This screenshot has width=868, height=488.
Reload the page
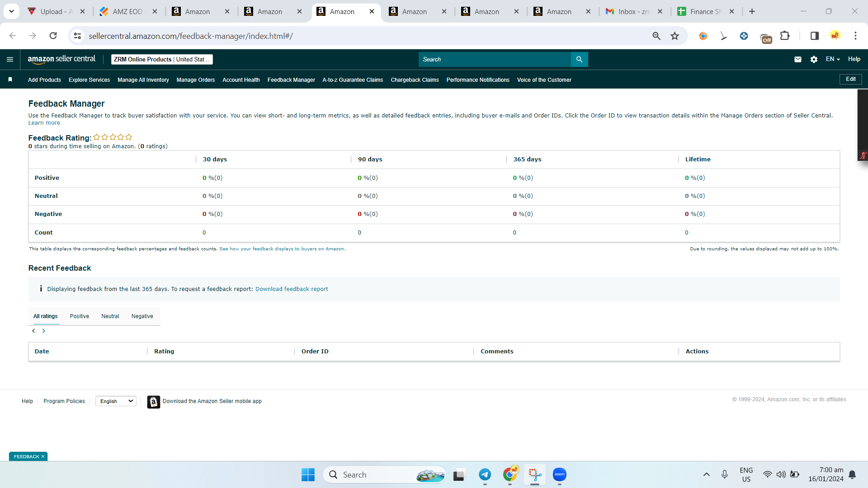pos(53,36)
